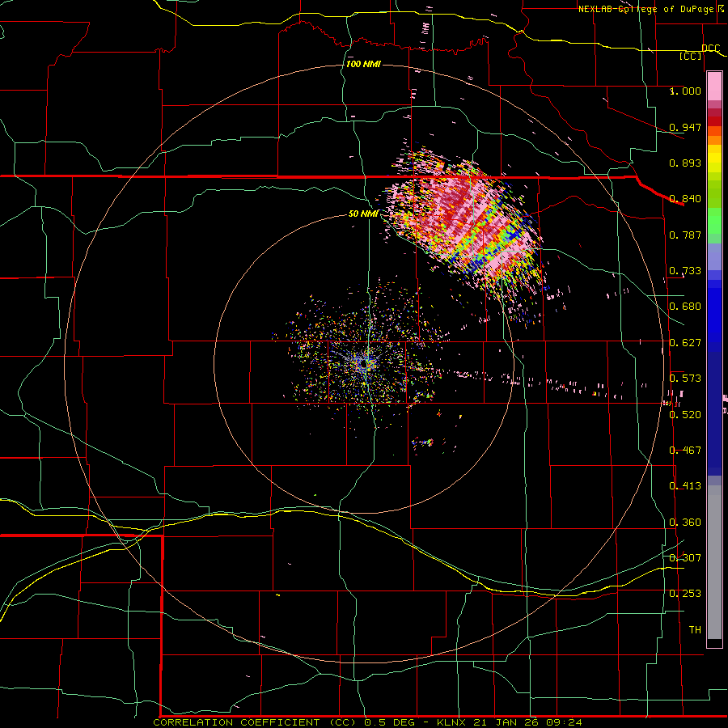This screenshot has height=728, width=728.
Task: Select the 0.253 scale value
Action: click(x=685, y=594)
